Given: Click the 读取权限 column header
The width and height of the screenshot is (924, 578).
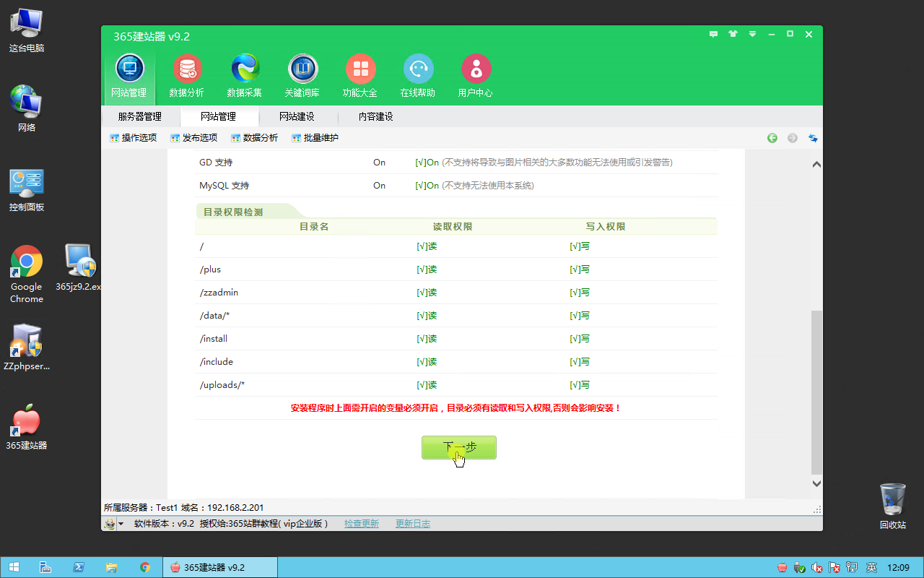Looking at the screenshot, I should coord(453,227).
